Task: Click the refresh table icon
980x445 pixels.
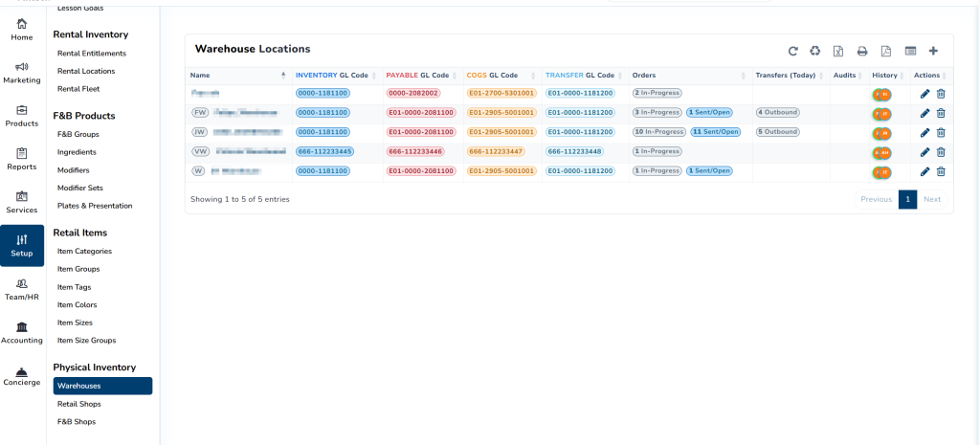Action: pyautogui.click(x=792, y=51)
